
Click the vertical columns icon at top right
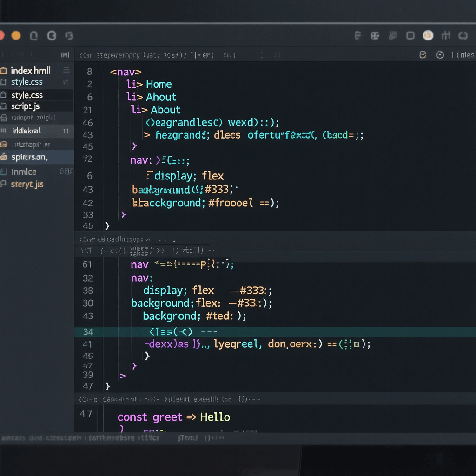tap(446, 35)
